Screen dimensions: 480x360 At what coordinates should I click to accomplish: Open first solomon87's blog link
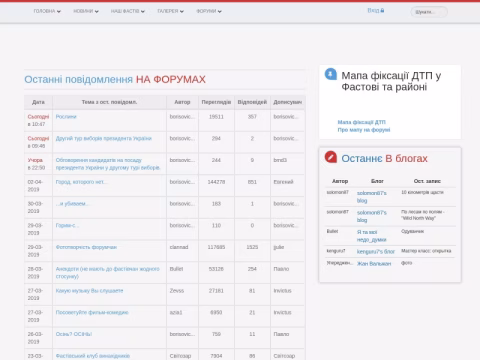point(372,197)
